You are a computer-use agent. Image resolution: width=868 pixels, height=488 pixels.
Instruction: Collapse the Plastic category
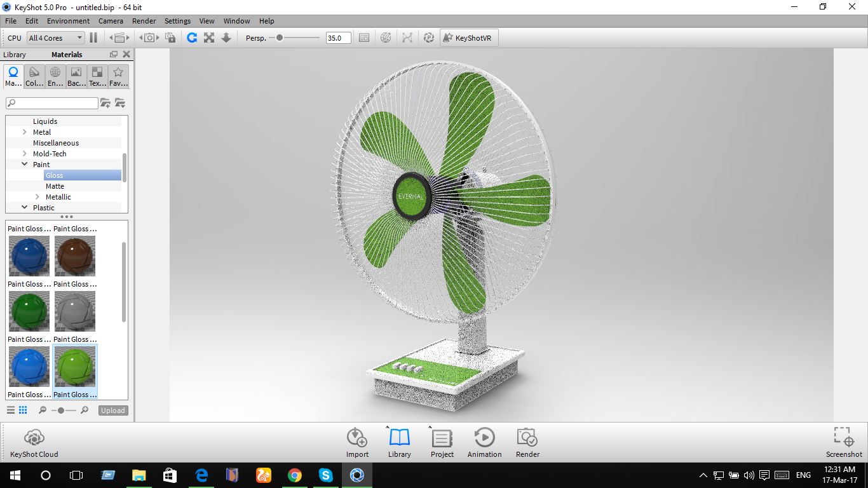25,208
